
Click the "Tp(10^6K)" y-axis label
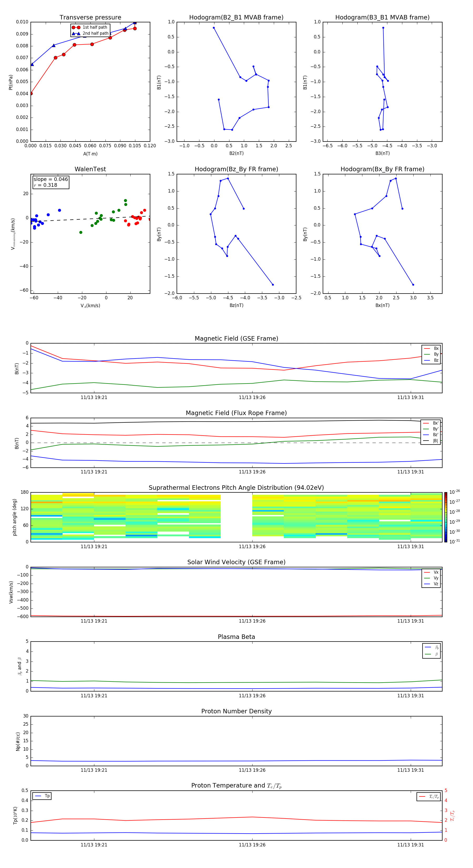pyautogui.click(x=15, y=815)
